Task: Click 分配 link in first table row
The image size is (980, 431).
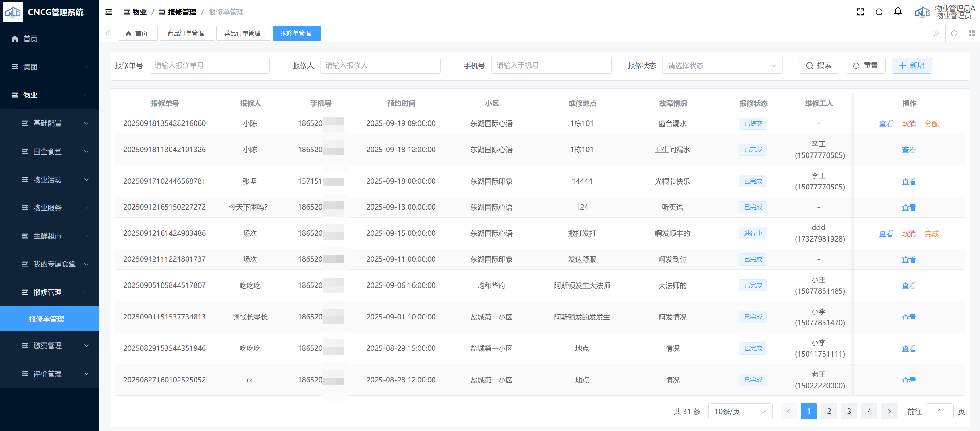Action: point(931,124)
